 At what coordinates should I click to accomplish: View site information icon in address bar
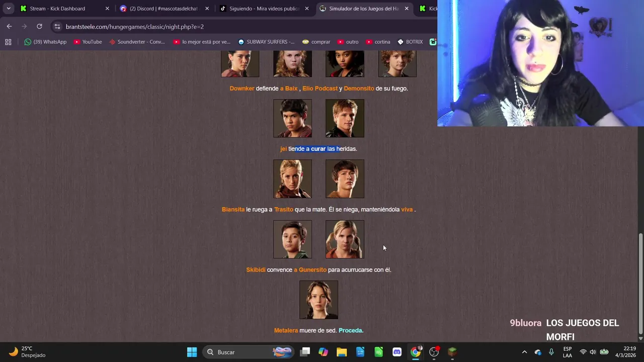57,27
